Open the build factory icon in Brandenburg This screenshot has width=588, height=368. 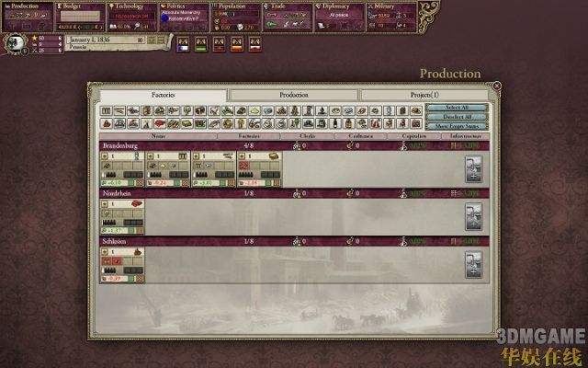pyautogui.click(x=474, y=169)
